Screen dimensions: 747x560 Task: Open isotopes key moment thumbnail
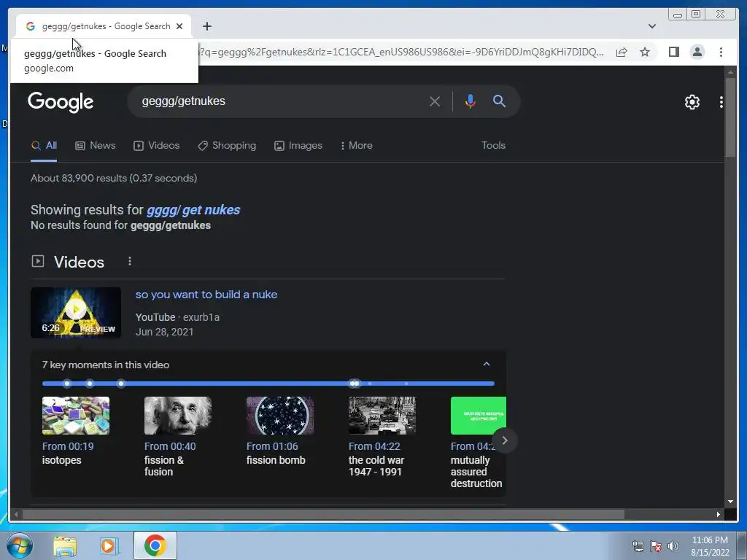pos(76,416)
